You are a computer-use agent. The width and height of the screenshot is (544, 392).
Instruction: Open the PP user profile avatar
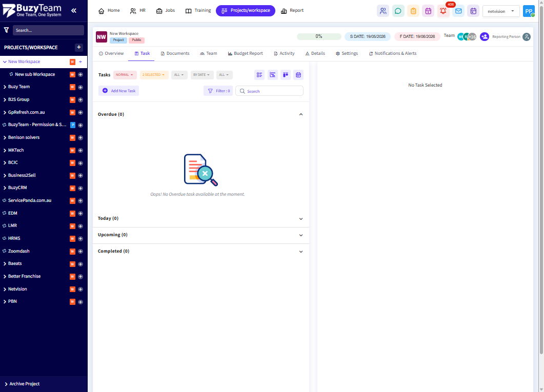[529, 11]
